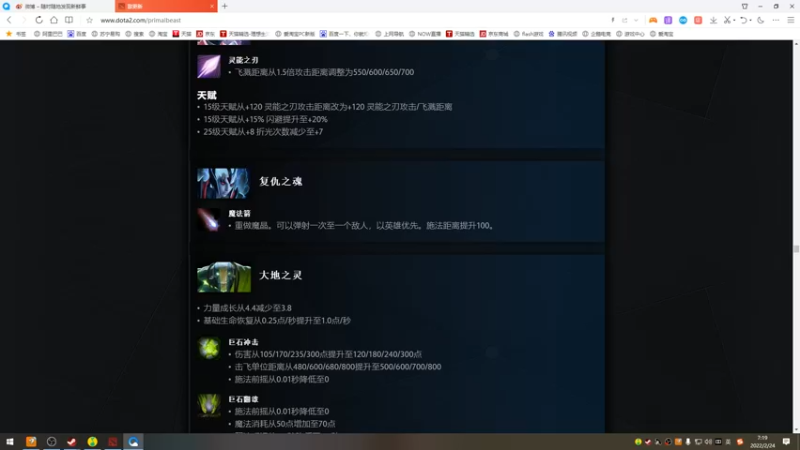Open the downloads icon
The height and width of the screenshot is (450, 800).
pyautogui.click(x=713, y=20)
